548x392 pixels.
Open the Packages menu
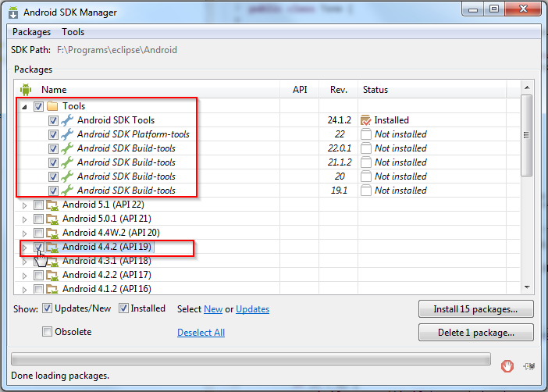click(x=31, y=32)
